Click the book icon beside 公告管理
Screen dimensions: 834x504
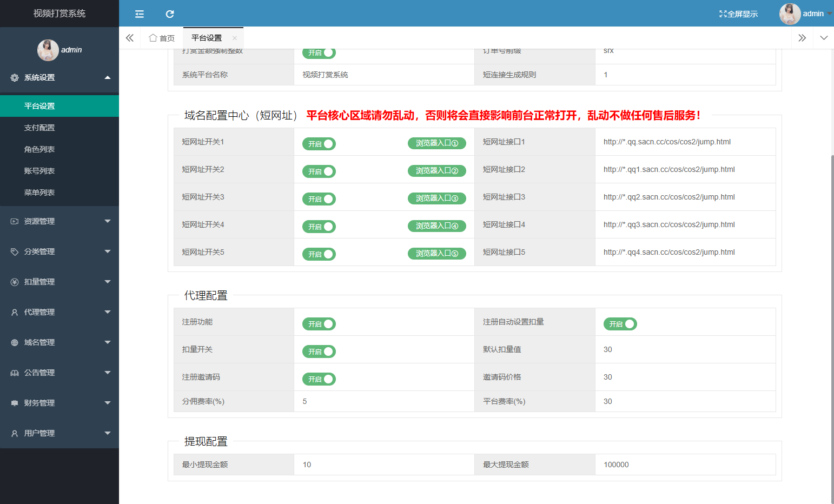(15, 373)
